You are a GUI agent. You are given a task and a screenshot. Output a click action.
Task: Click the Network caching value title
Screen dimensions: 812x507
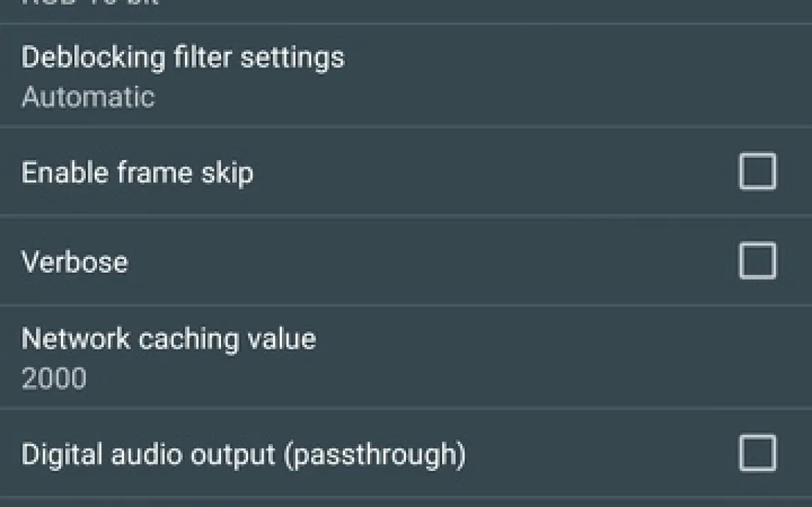[169, 339]
